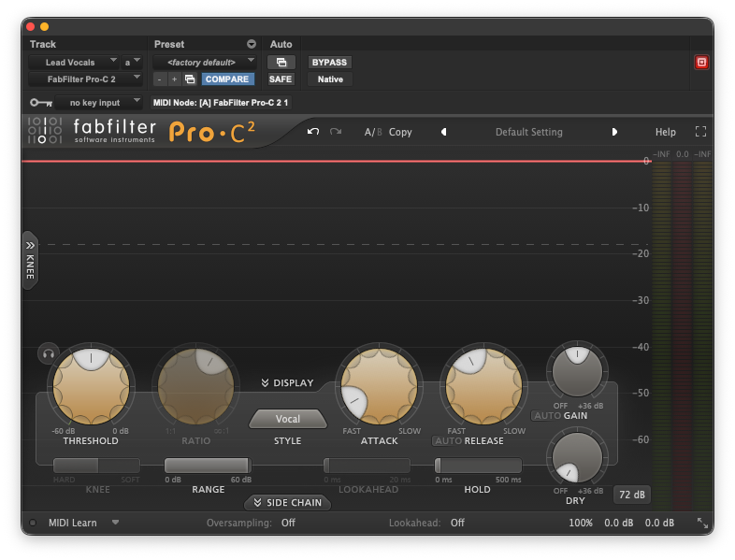Click the DRY knob
This screenshot has height=560, width=735.
tap(577, 457)
